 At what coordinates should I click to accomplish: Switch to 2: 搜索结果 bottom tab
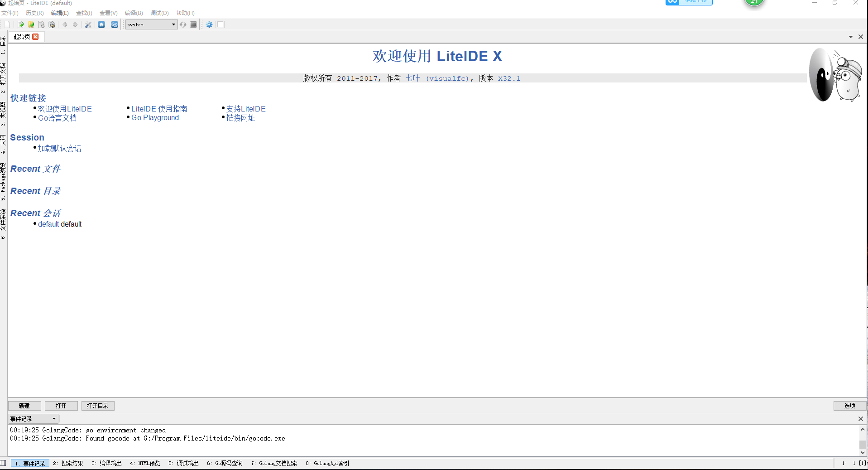tap(68, 463)
